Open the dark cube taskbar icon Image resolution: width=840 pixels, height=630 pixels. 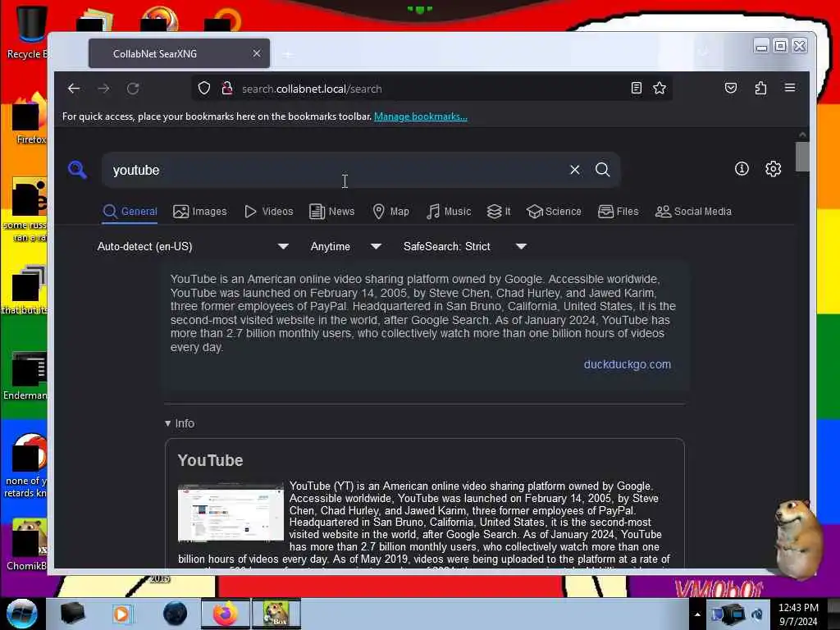[x=72, y=614]
